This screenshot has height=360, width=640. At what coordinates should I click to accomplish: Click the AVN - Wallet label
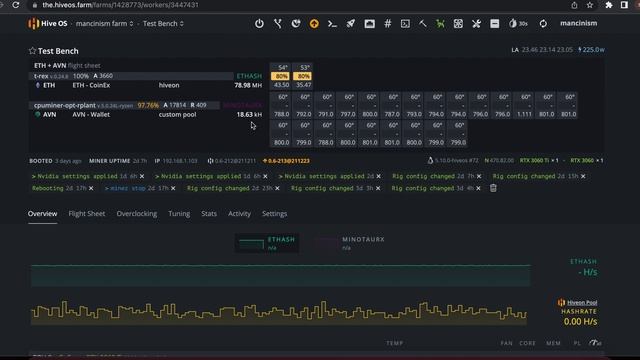91,115
